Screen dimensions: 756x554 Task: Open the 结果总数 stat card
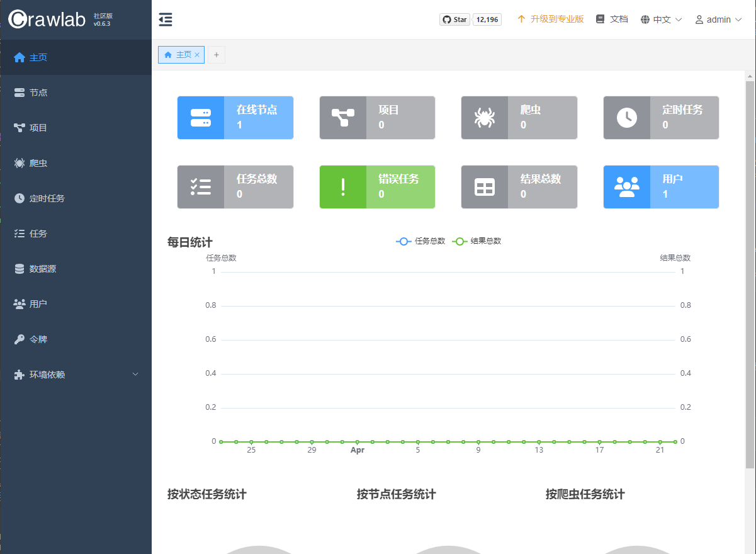click(x=519, y=187)
